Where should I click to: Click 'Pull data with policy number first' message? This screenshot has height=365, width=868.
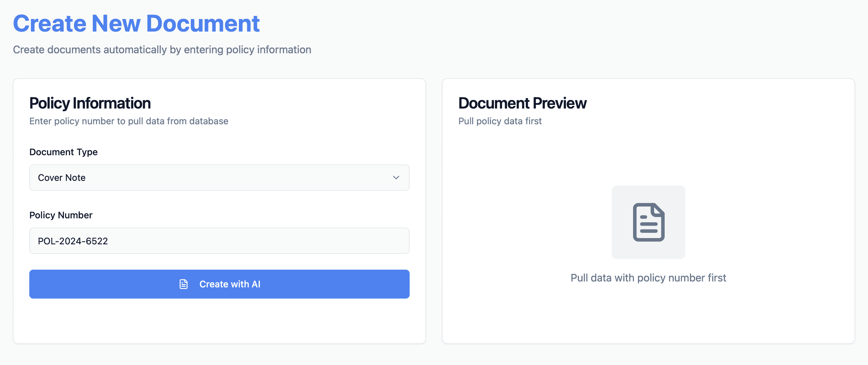coord(648,278)
